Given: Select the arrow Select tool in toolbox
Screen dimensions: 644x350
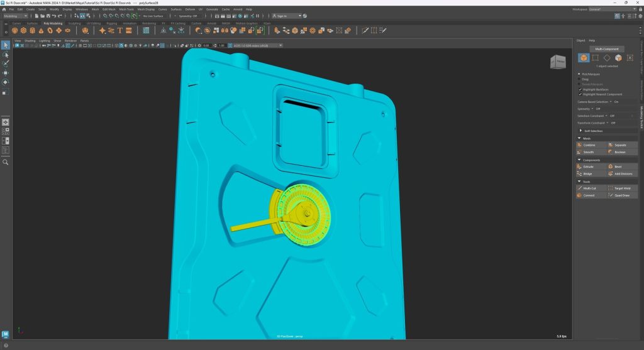Looking at the screenshot, I should (5, 45).
